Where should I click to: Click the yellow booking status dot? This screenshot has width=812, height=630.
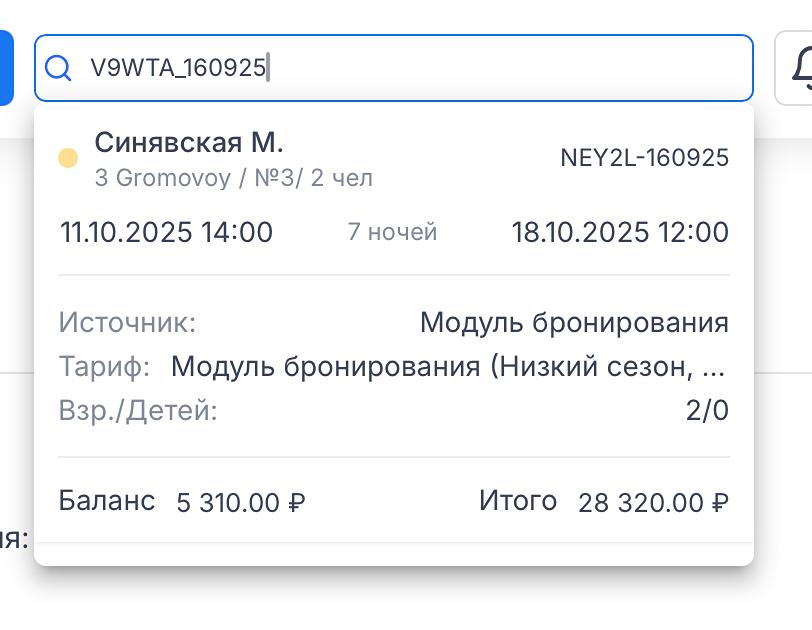pos(68,157)
